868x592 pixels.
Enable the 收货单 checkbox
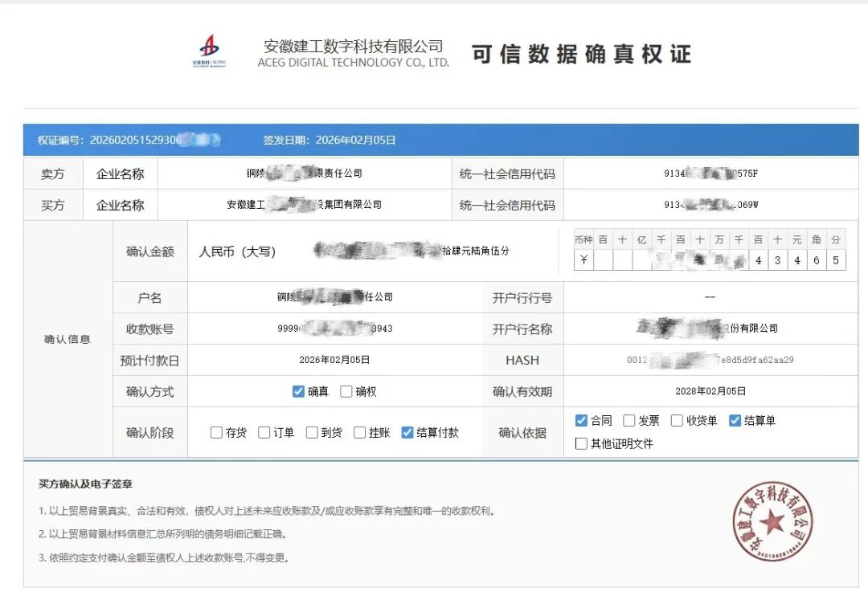coord(677,421)
